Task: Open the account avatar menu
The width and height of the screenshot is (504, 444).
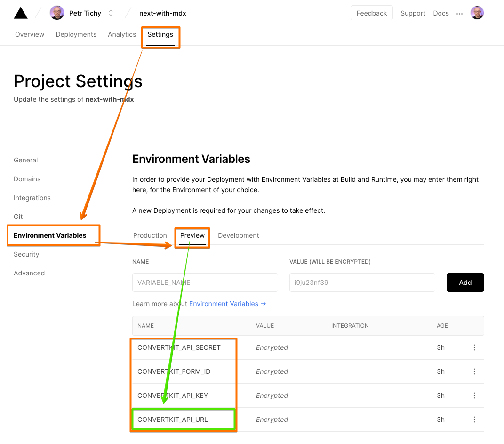Action: [477, 13]
